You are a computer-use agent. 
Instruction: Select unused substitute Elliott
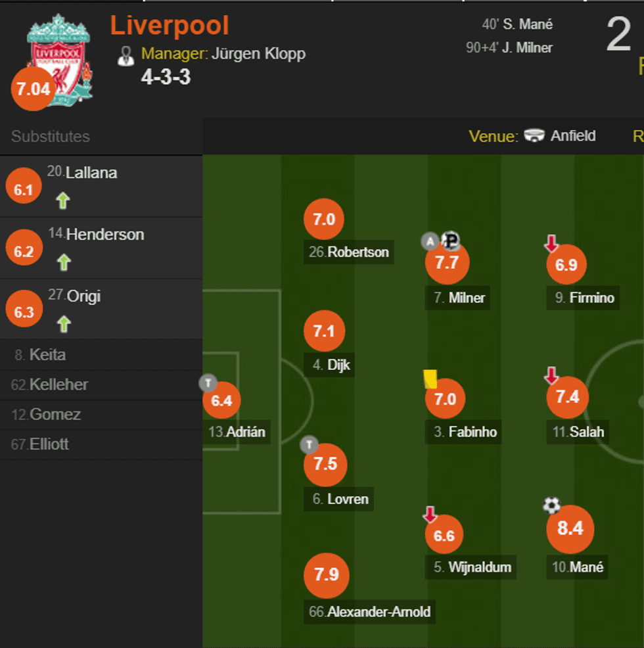coord(49,444)
